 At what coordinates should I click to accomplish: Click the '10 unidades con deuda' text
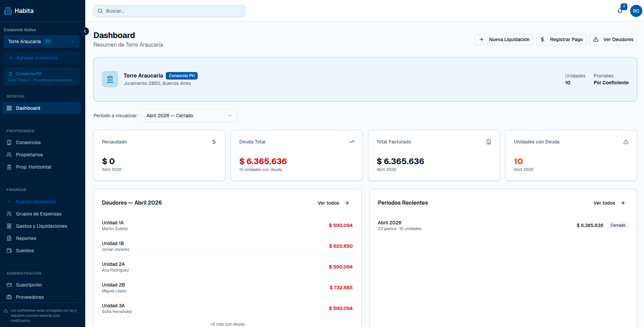pos(261,170)
